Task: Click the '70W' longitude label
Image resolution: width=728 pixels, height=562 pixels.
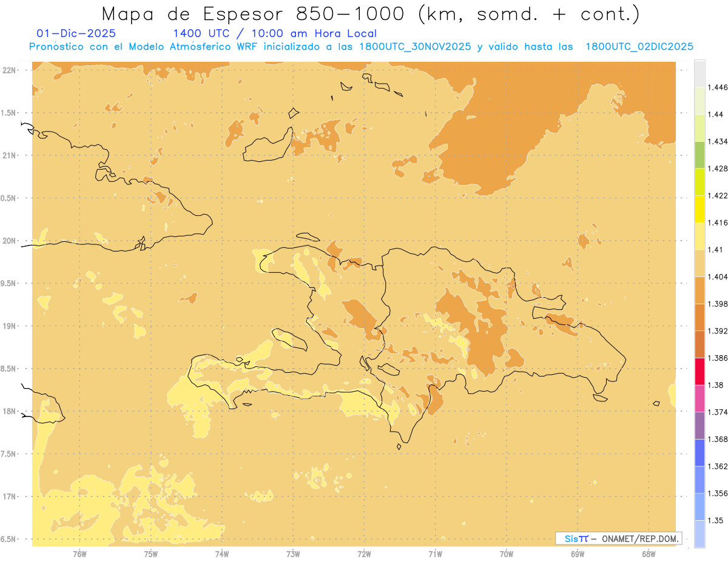Action: pos(506,554)
